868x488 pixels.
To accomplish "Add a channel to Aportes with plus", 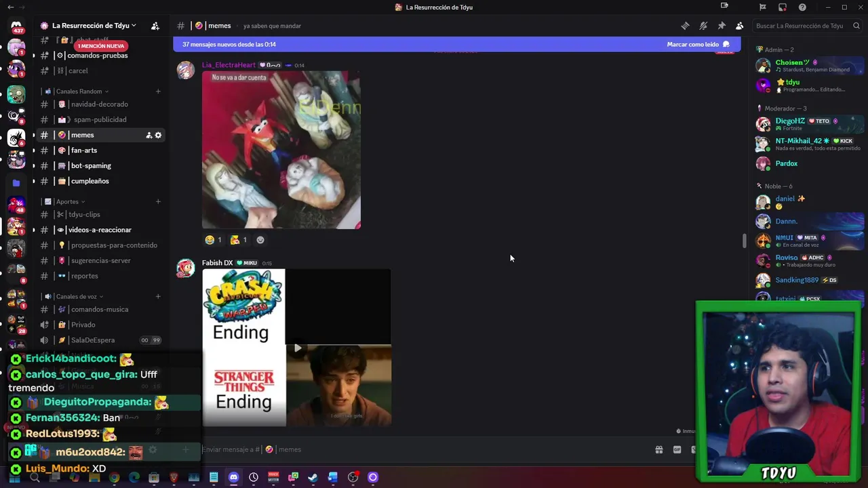I will (158, 201).
